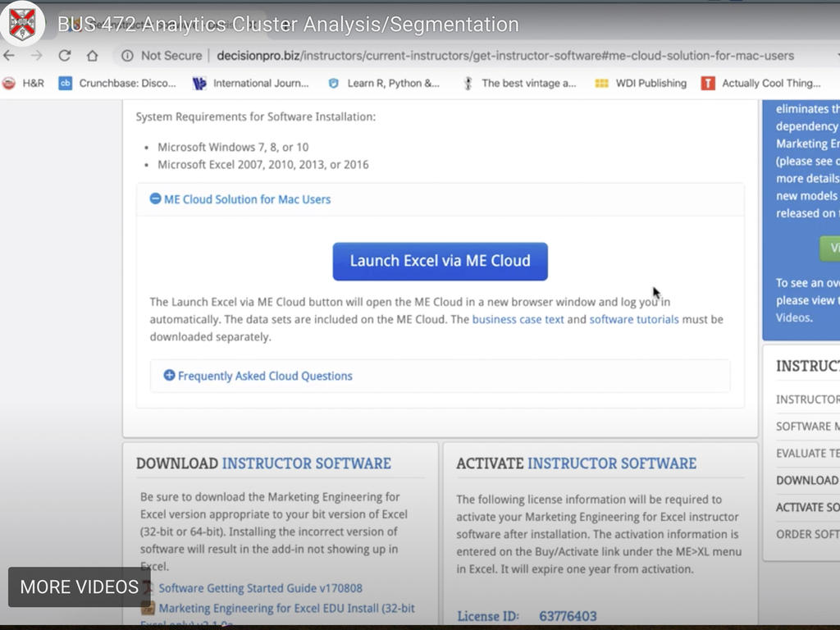Select the ORDER SOFT... sidebar menu item
Image resolution: width=840 pixels, height=630 pixels.
[x=808, y=534]
